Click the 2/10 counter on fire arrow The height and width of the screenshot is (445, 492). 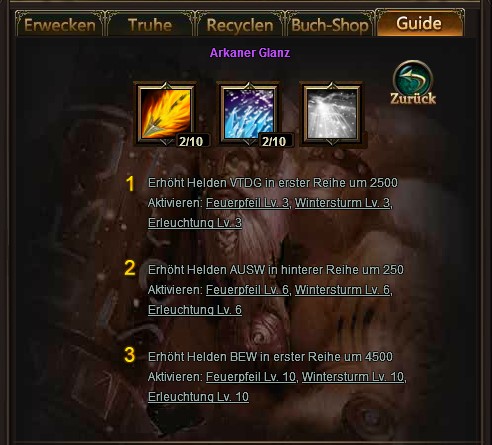tap(191, 141)
